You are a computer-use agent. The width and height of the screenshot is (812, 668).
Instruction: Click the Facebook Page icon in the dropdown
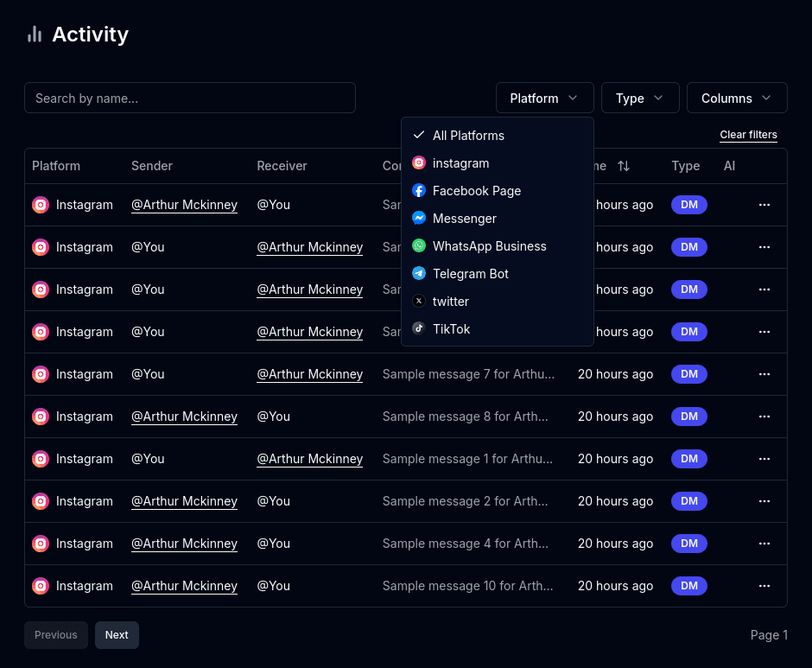point(419,190)
